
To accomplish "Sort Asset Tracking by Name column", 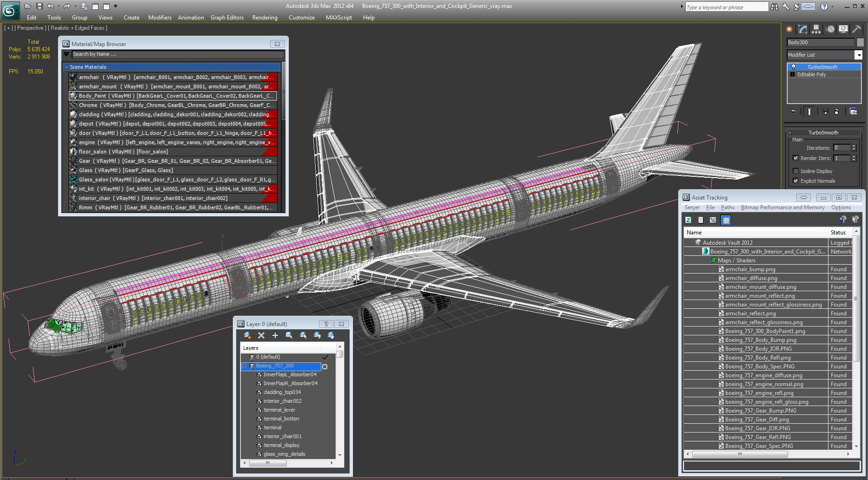I will coord(756,233).
